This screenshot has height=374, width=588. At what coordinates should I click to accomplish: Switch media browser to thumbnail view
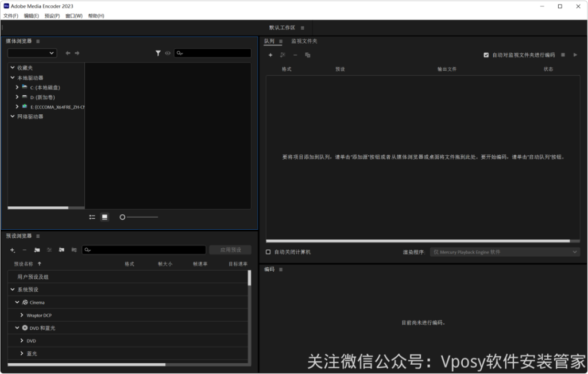tap(105, 217)
